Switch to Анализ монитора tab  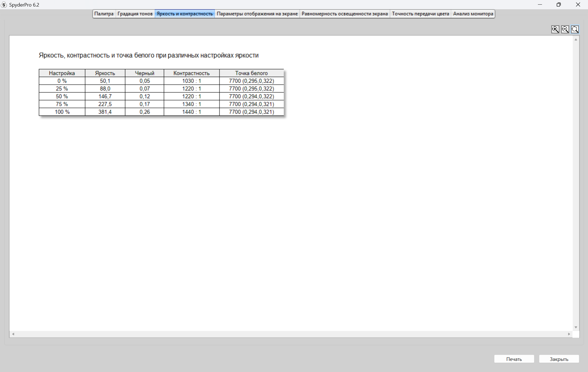click(473, 14)
